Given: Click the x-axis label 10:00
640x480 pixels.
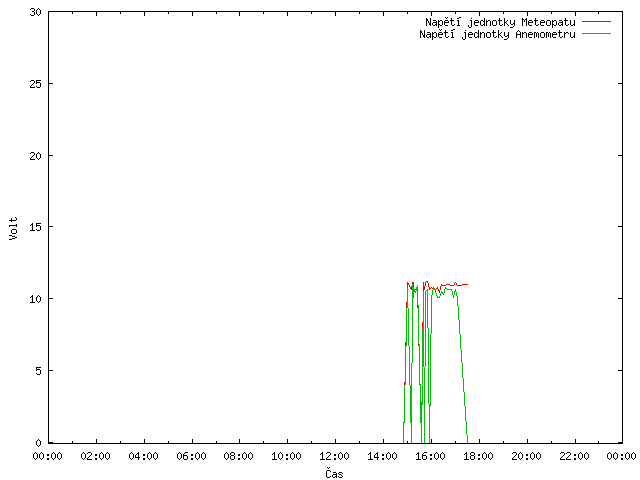Looking at the screenshot, I should pos(287,456).
